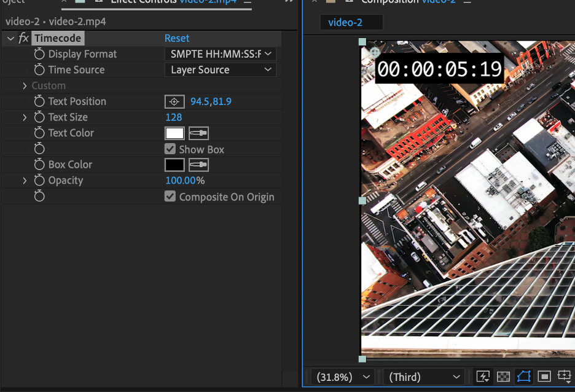Open the Time Source dropdown
Viewport: 575px width, 392px height.
[x=221, y=69]
